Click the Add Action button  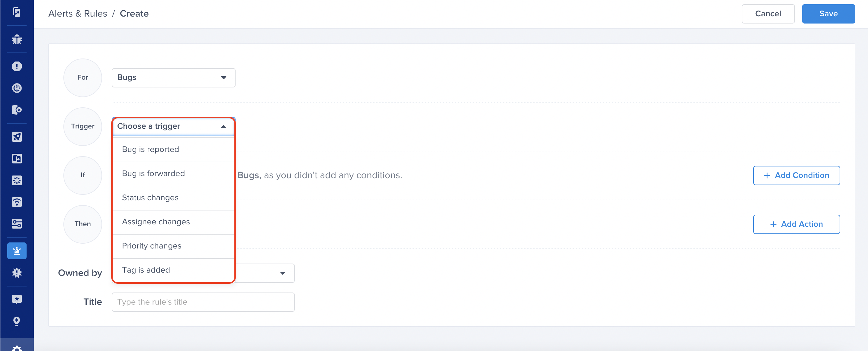click(796, 224)
